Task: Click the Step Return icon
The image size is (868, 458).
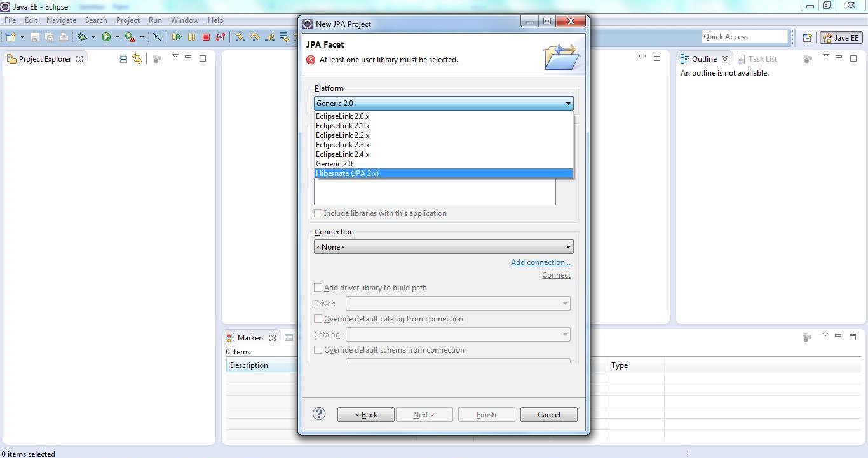Action: click(x=269, y=37)
